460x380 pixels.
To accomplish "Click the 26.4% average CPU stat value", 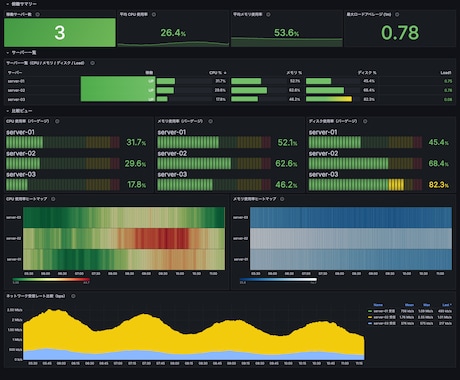I will point(173,33).
